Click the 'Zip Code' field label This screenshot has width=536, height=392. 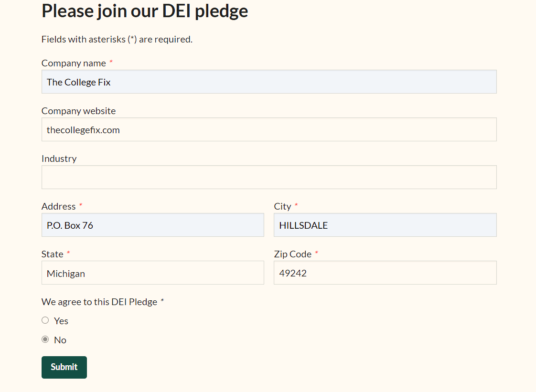293,254
